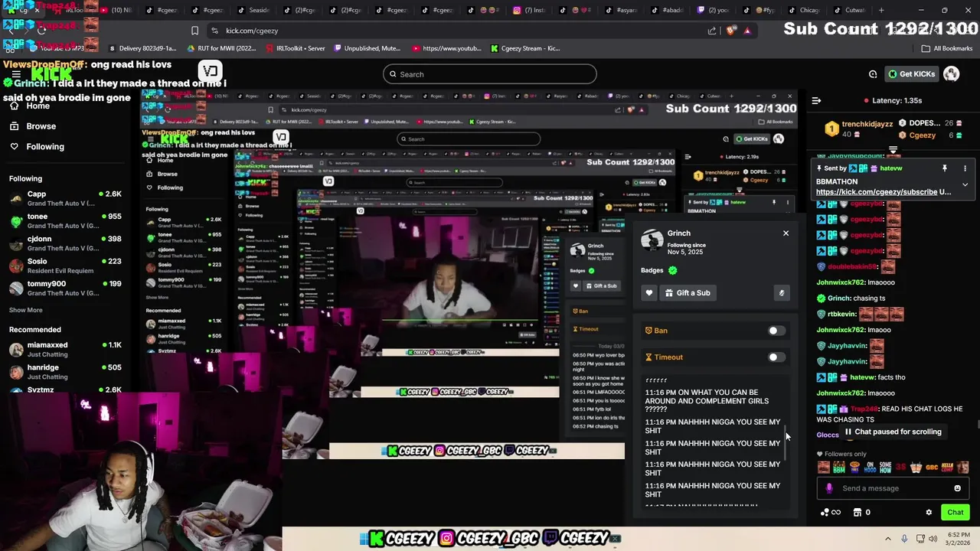
Task: Click the chat log scrollbar in Grinch card
Action: tap(784, 442)
